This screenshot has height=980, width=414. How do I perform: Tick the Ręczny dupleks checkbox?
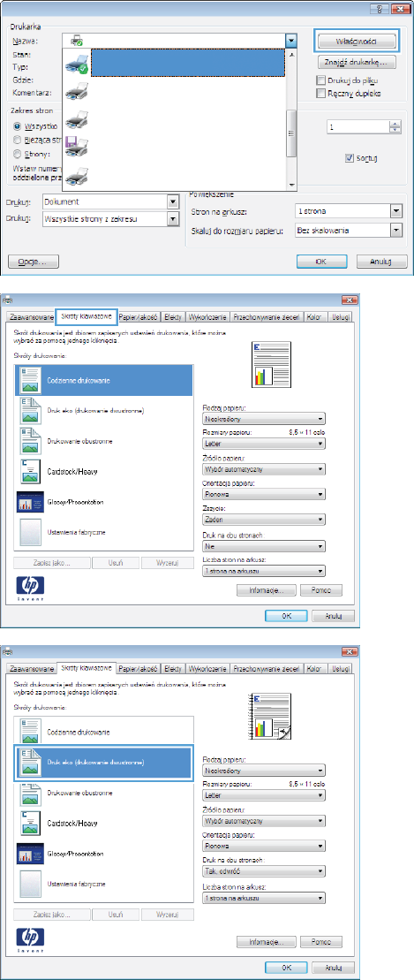(x=321, y=94)
